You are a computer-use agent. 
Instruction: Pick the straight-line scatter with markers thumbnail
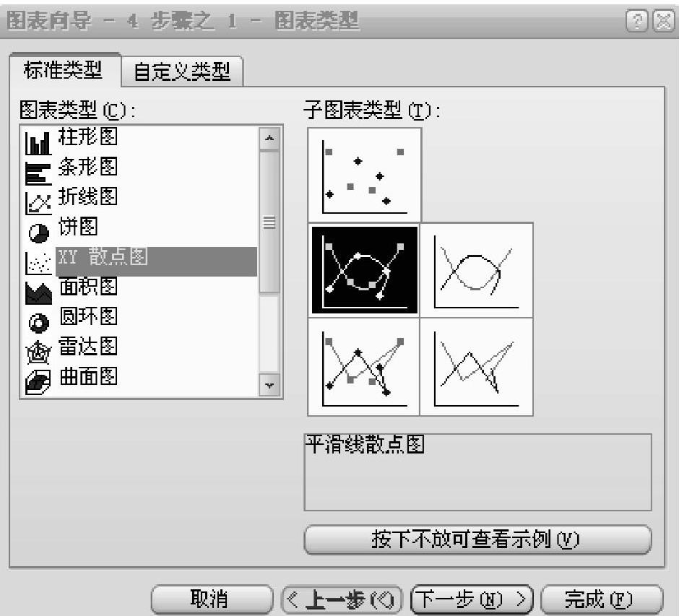point(364,367)
